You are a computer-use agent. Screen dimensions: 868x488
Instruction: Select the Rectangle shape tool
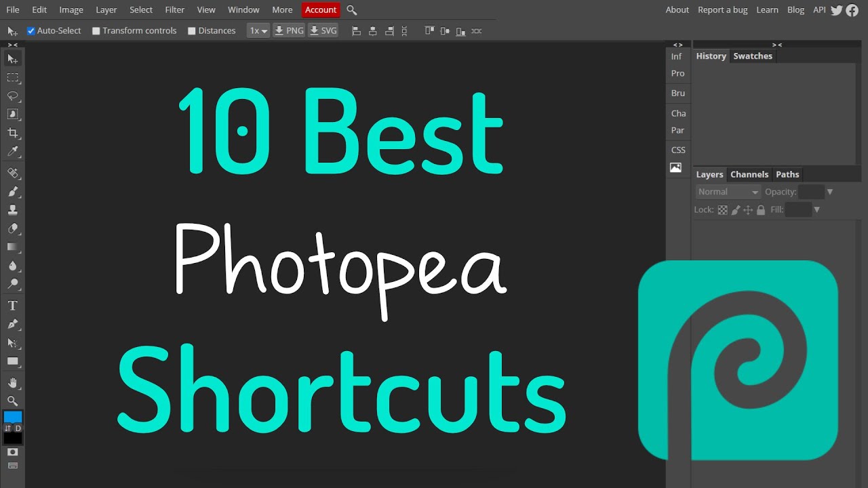[12, 361]
